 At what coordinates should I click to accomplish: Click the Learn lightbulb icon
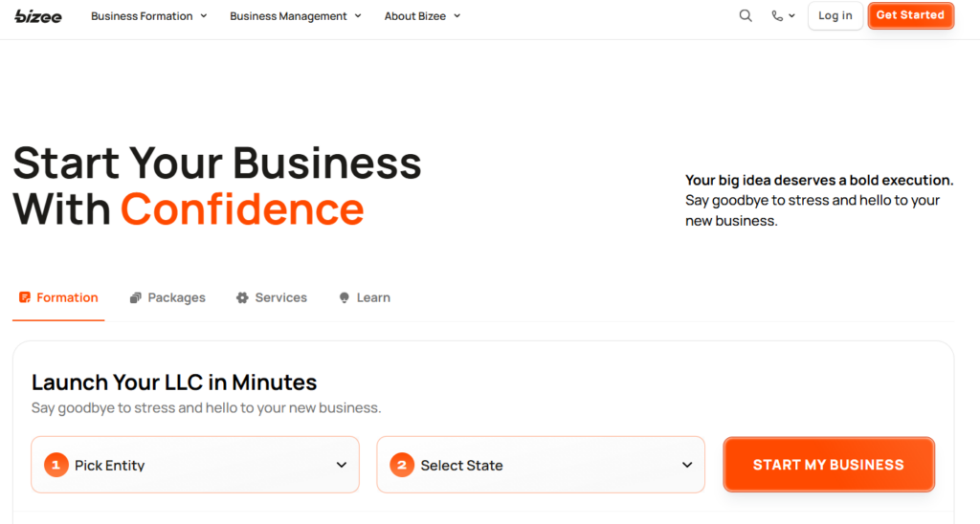[x=345, y=297]
